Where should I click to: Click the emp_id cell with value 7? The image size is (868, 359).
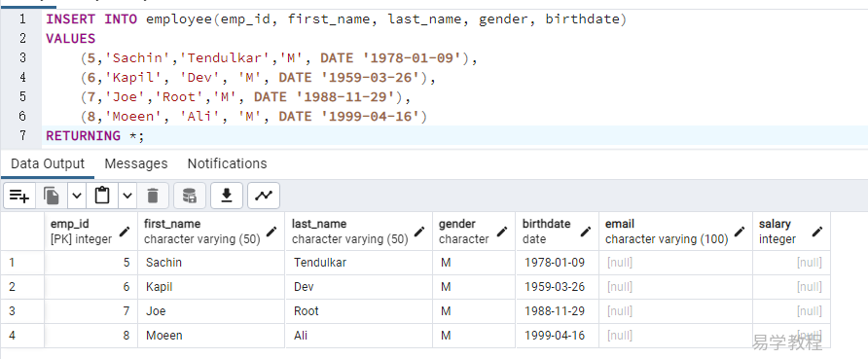point(90,311)
